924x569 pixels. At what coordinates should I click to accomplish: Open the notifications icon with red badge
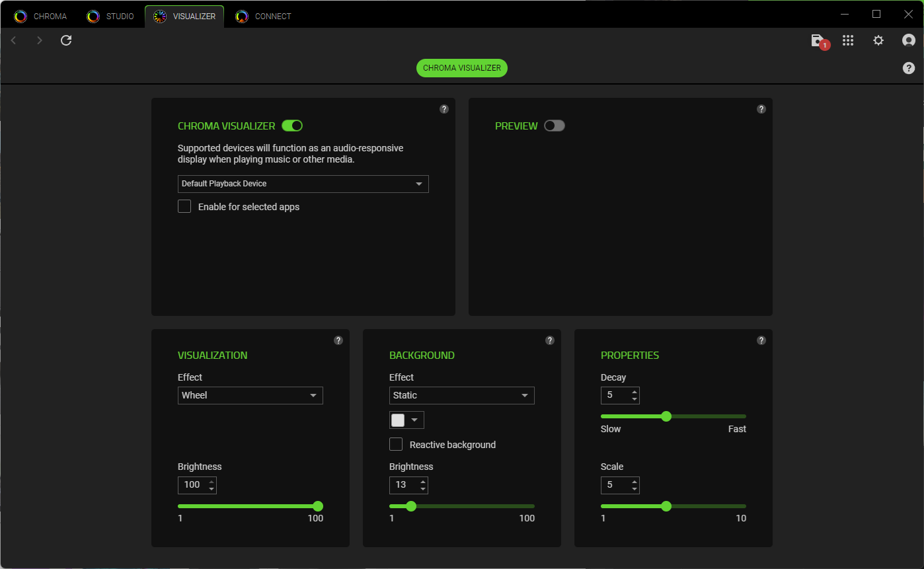[x=820, y=42]
